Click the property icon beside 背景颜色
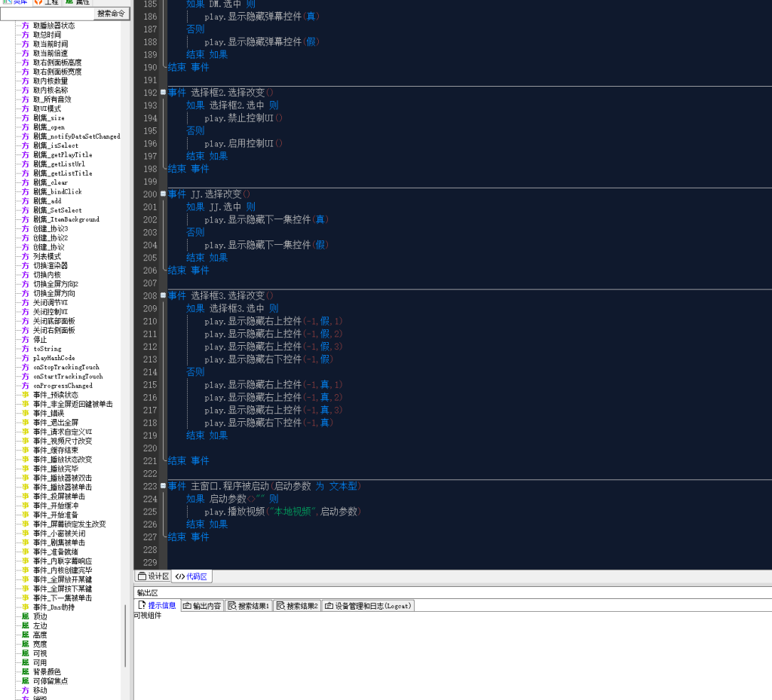This screenshot has height=700, width=772. [x=25, y=671]
